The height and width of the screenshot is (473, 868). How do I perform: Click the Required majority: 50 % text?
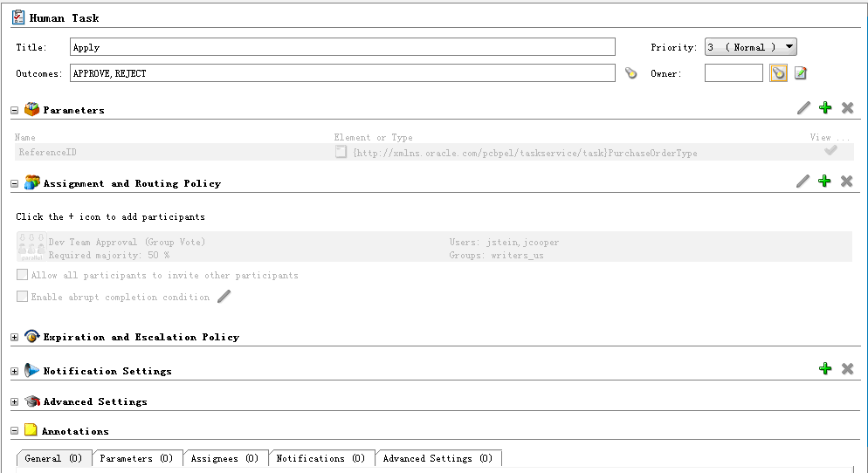tap(109, 255)
